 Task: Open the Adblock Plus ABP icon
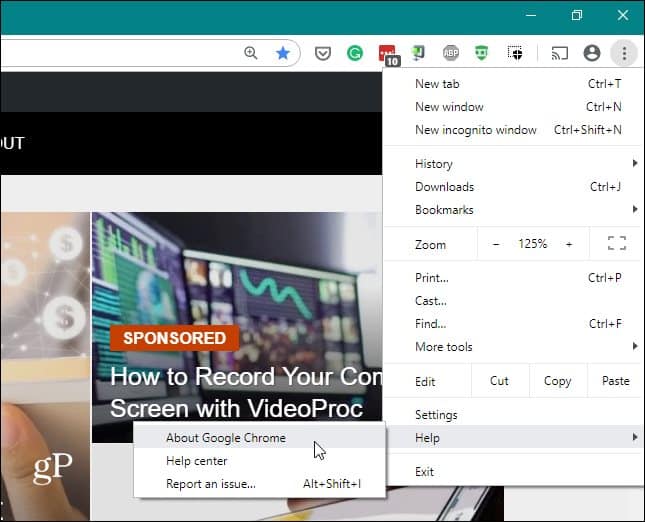click(451, 53)
